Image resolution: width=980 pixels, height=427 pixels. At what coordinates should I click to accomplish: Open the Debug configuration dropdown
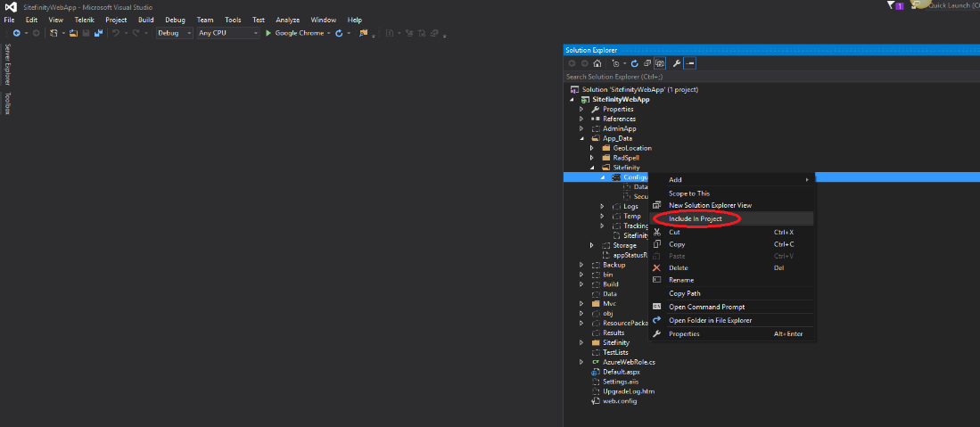tap(175, 33)
